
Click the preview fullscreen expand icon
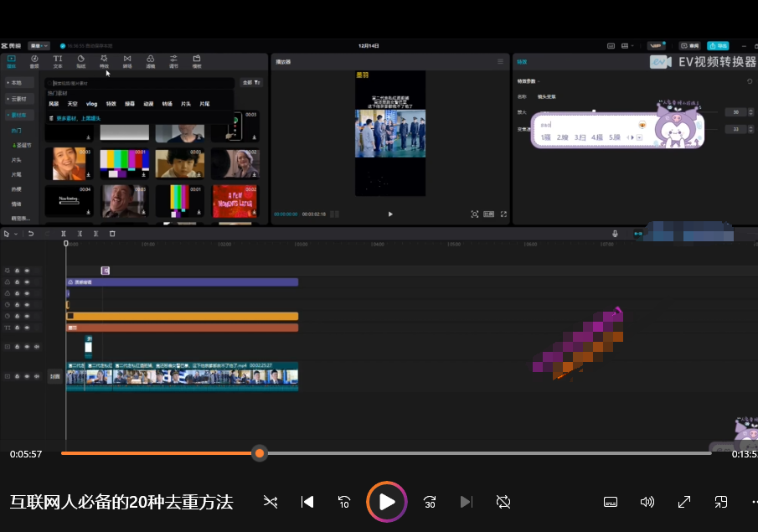(x=503, y=214)
